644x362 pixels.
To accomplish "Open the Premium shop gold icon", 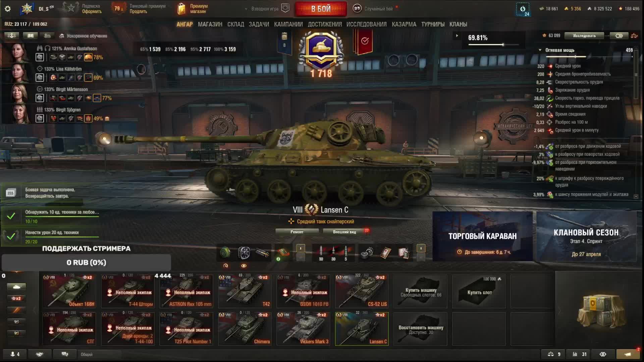I will [x=181, y=9].
